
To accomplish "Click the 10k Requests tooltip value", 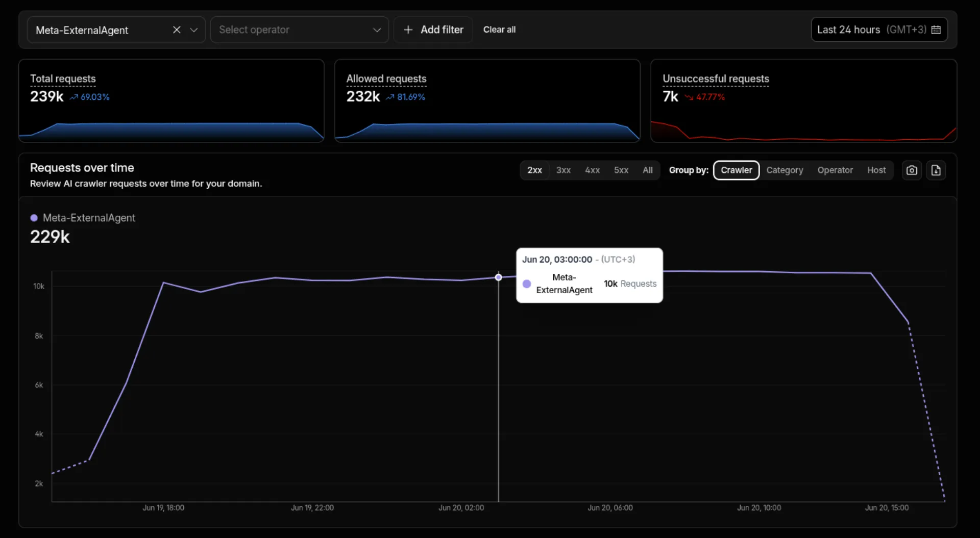I will [x=630, y=284].
